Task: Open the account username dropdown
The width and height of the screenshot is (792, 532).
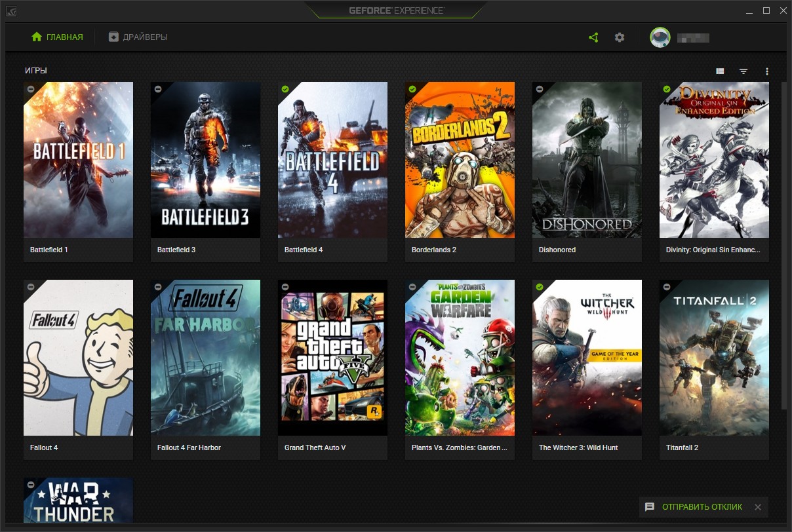Action: pyautogui.click(x=693, y=37)
